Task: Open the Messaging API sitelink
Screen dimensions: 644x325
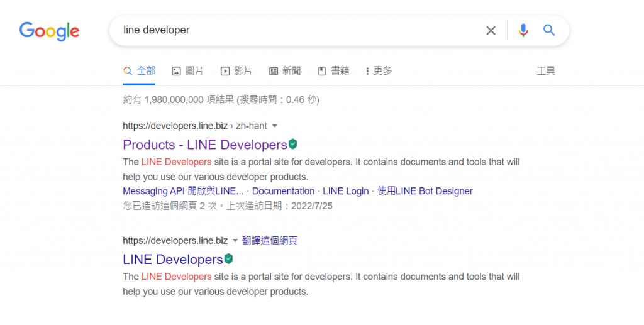Action: [183, 191]
